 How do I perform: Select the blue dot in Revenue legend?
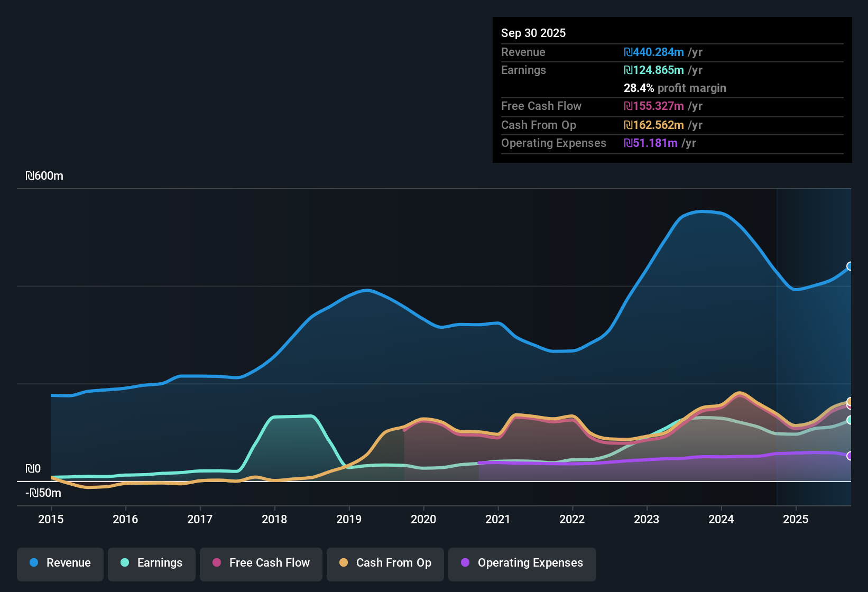click(33, 563)
